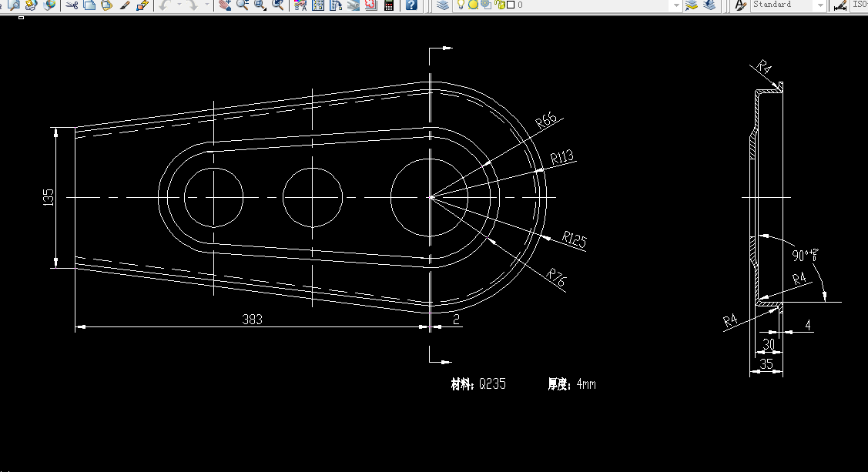The width and height of the screenshot is (868, 472).
Task: Click the Plot Preview icon
Action: (x=13, y=5)
